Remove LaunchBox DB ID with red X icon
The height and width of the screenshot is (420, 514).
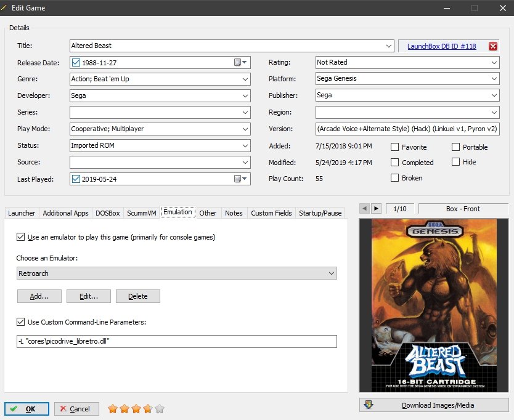(492, 46)
